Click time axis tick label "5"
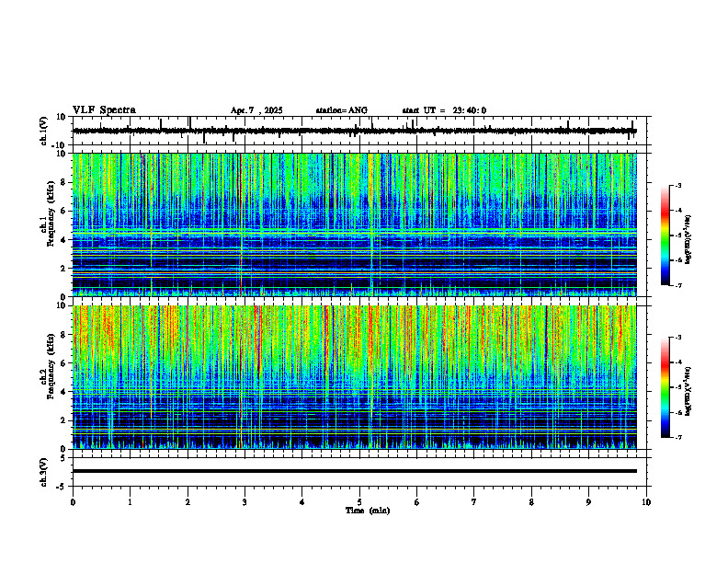 [359, 502]
